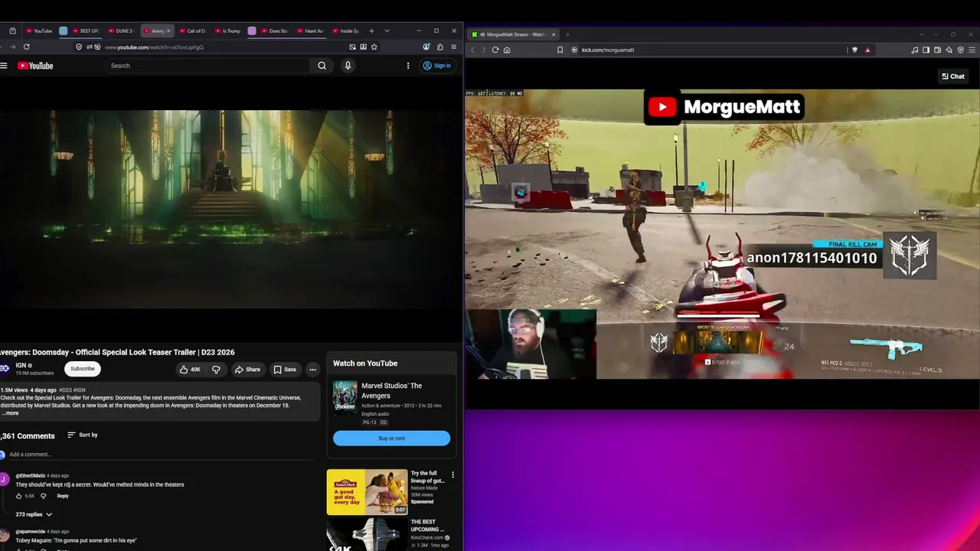Select the MorgueMatt Stream tab
This screenshot has width=980, height=551.
(514, 34)
